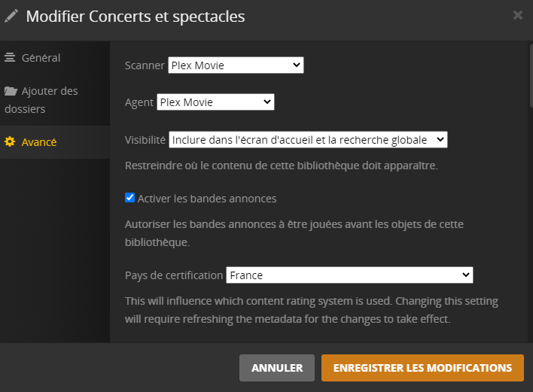The height and width of the screenshot is (392, 533).
Task: Expand the Visibilité dropdown
Action: [x=308, y=139]
